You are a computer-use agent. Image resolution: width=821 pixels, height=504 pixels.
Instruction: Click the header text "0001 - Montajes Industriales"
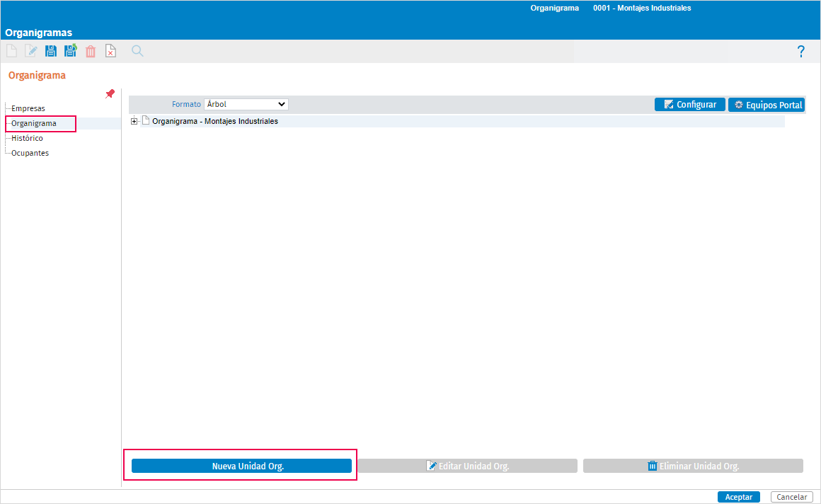click(x=642, y=8)
